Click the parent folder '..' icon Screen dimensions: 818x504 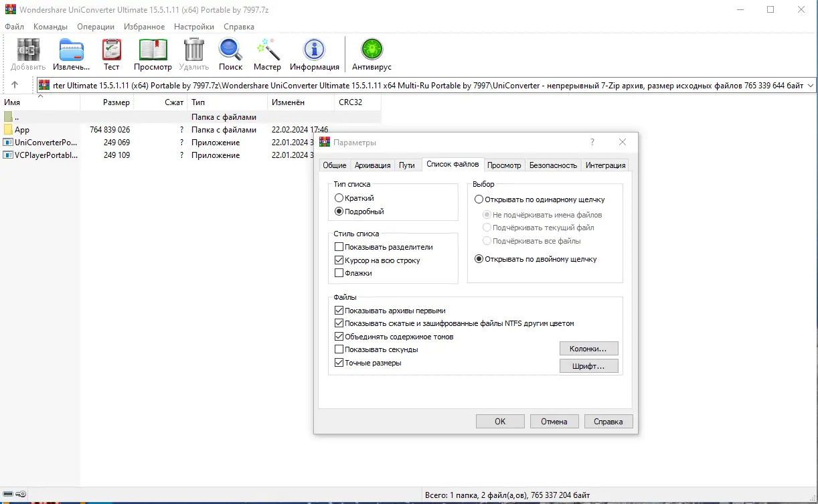(8, 117)
